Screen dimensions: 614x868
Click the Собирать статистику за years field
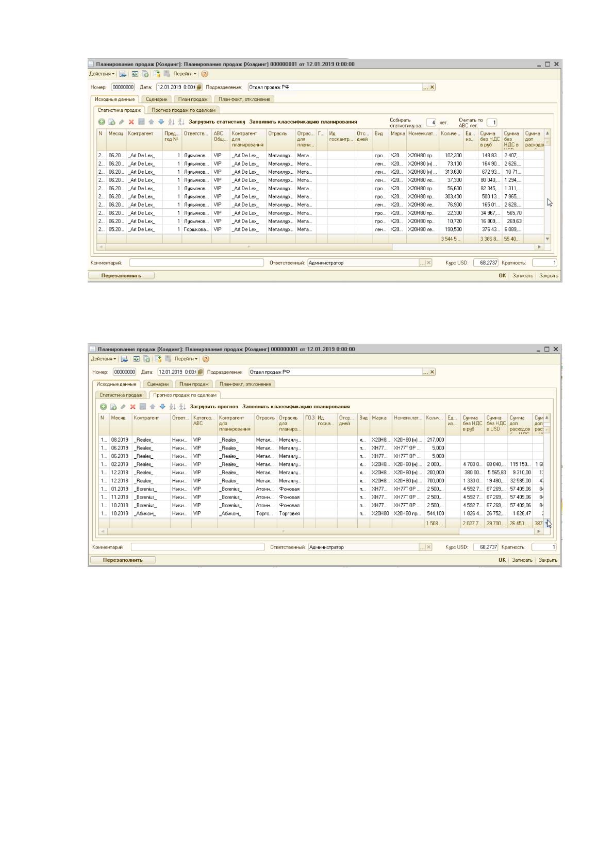point(431,123)
